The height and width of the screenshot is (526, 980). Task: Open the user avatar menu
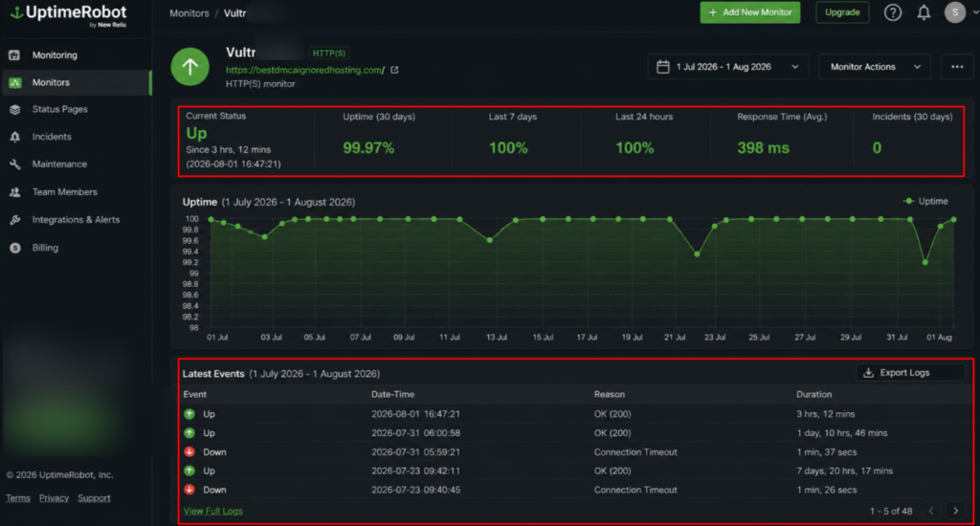(954, 12)
